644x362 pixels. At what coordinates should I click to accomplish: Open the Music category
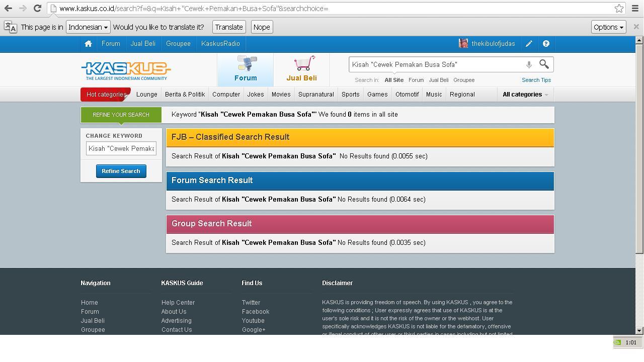click(x=434, y=95)
